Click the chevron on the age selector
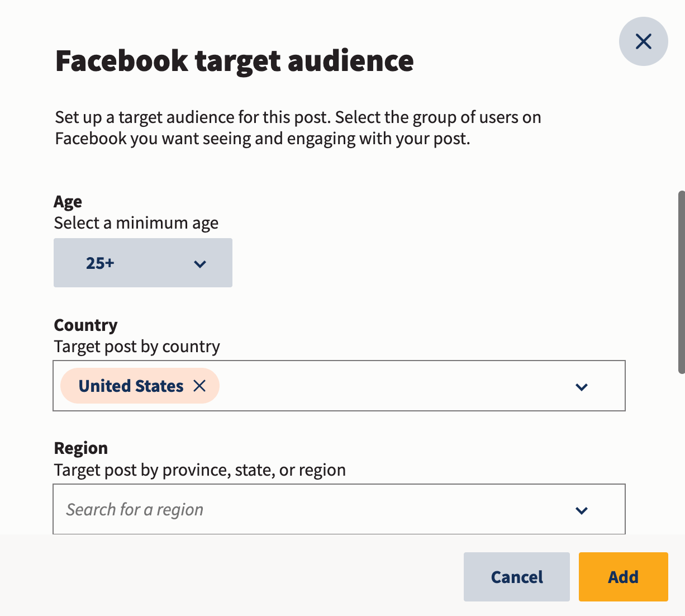This screenshot has width=685, height=616. (x=200, y=263)
